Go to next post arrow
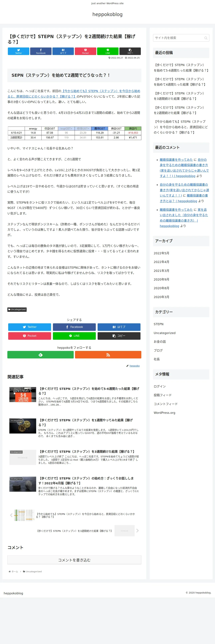Image resolution: width=215 pixels, height=644 pixels. coord(137,530)
